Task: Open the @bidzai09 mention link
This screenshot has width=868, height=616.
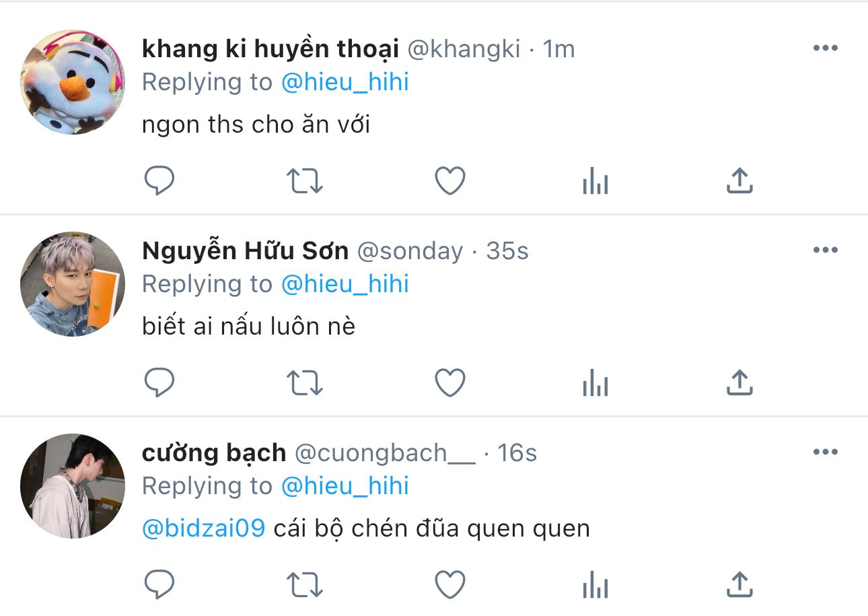Action: [204, 528]
